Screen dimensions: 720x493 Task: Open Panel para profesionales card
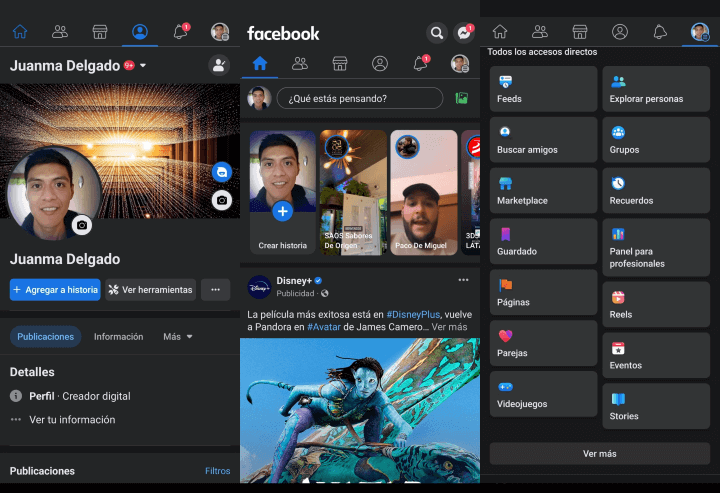tap(656, 247)
